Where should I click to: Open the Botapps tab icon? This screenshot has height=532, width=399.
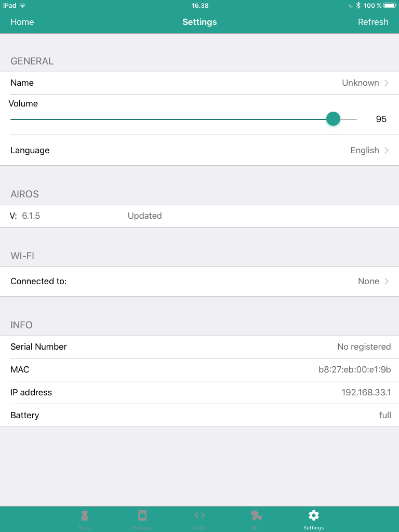(x=142, y=515)
